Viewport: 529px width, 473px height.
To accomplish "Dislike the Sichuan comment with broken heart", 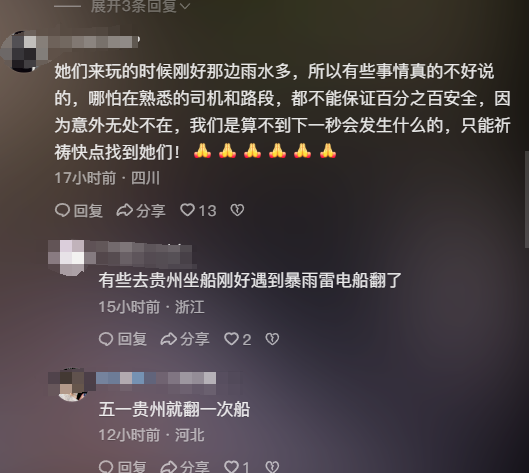I will pyautogui.click(x=237, y=210).
